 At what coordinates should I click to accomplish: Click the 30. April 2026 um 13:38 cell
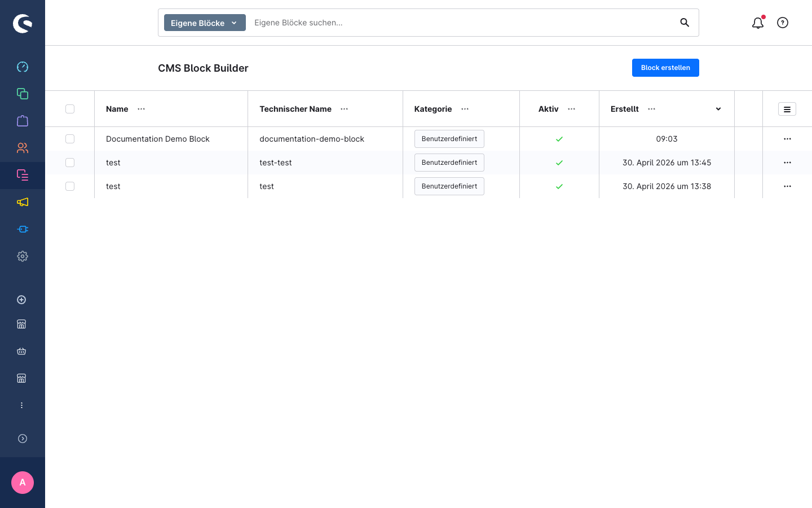pyautogui.click(x=667, y=186)
